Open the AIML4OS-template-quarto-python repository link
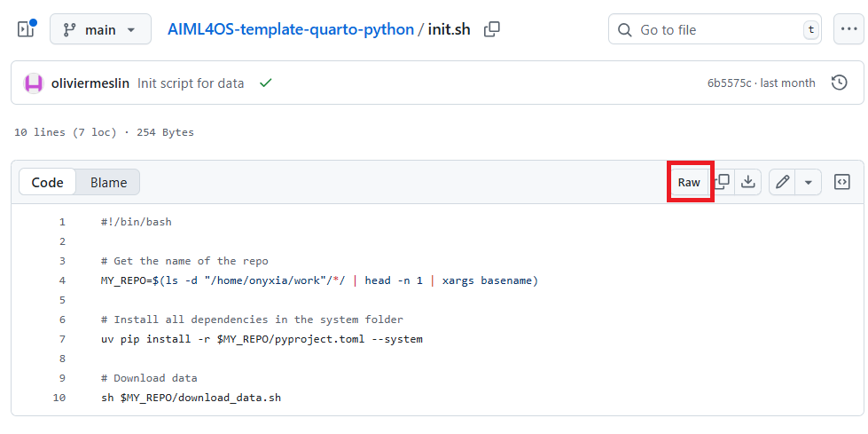Image resolution: width=868 pixels, height=434 pixels. 291,29
